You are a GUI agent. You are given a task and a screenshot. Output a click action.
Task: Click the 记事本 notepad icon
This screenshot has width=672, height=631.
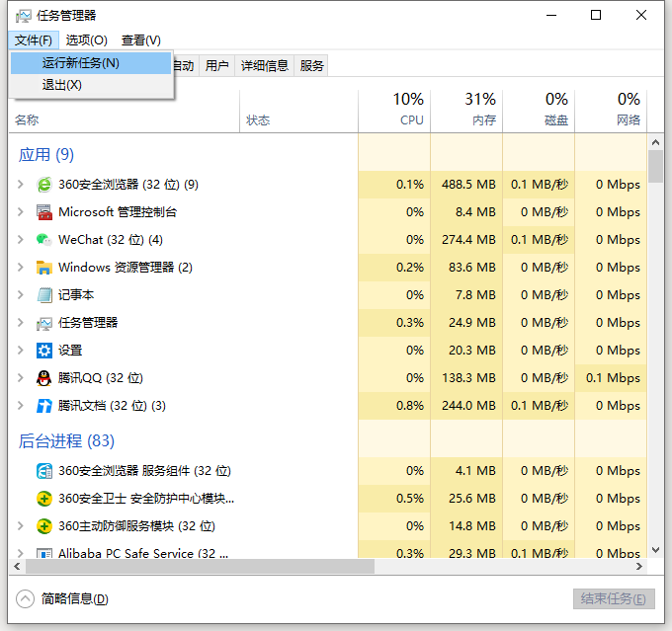click(43, 295)
